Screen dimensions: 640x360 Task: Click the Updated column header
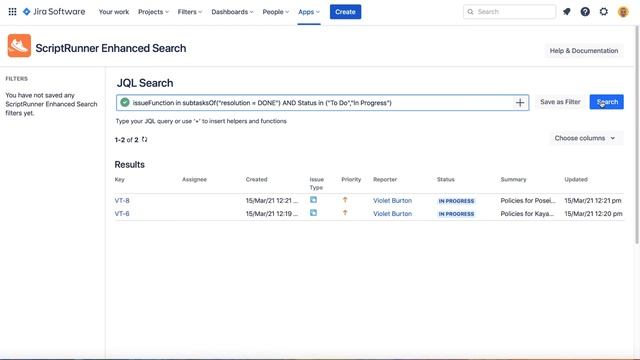(x=576, y=179)
